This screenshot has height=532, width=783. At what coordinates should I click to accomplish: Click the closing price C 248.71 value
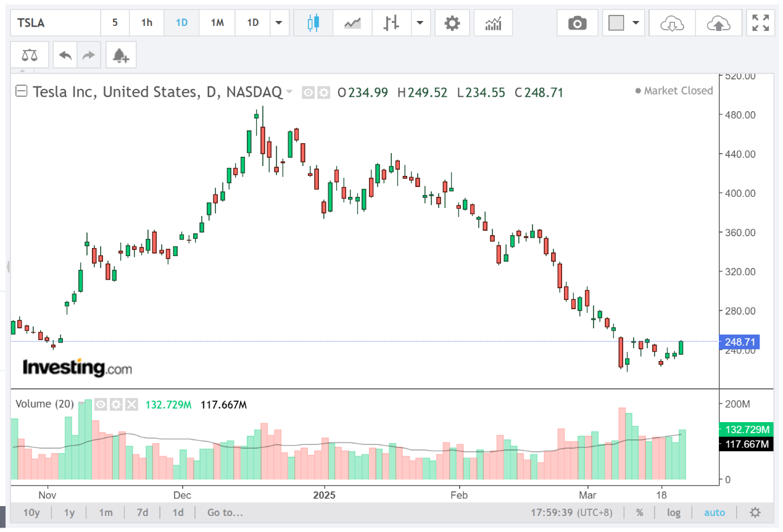[x=539, y=93]
